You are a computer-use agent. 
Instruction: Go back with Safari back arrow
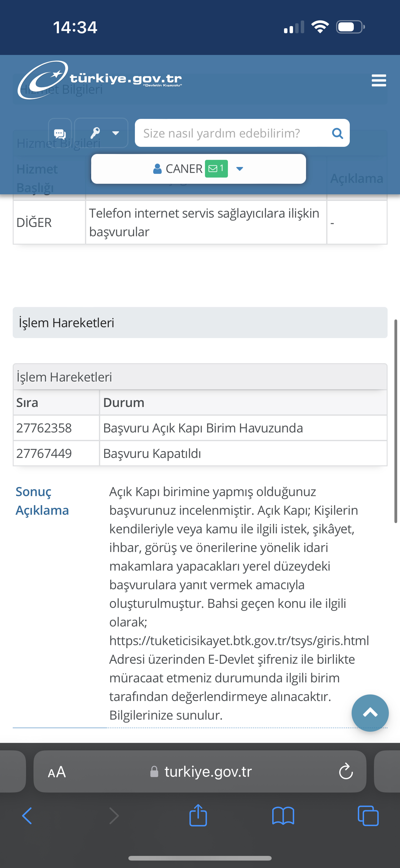pos(27,816)
